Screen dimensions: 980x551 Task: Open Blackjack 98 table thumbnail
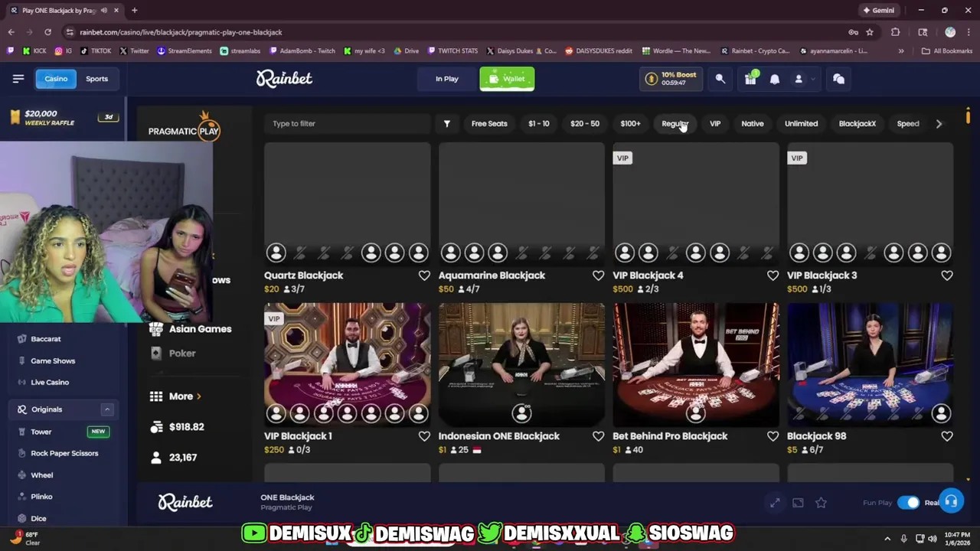(871, 364)
